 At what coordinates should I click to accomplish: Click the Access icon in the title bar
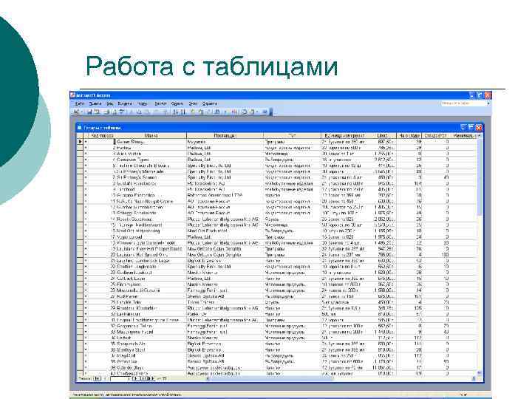(x=72, y=95)
